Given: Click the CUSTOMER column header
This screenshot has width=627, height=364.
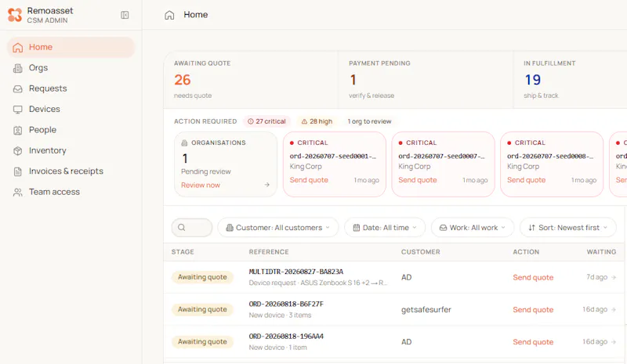Looking at the screenshot, I should [x=421, y=252].
